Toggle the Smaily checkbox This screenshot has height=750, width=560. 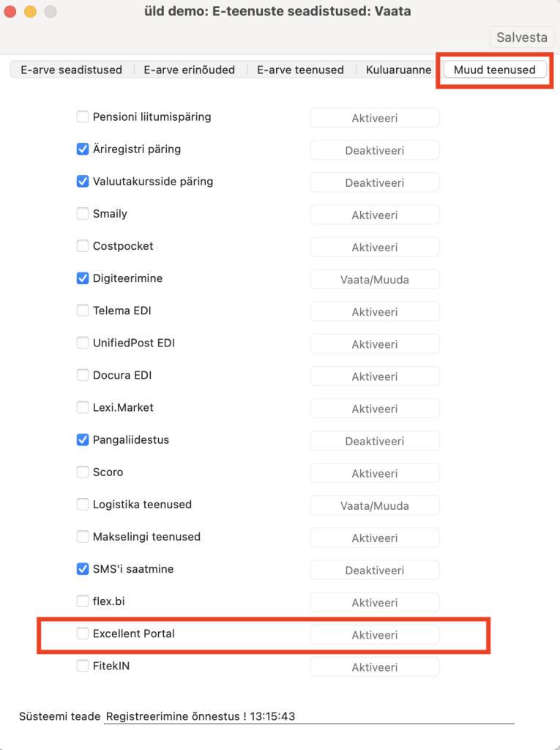tap(83, 214)
